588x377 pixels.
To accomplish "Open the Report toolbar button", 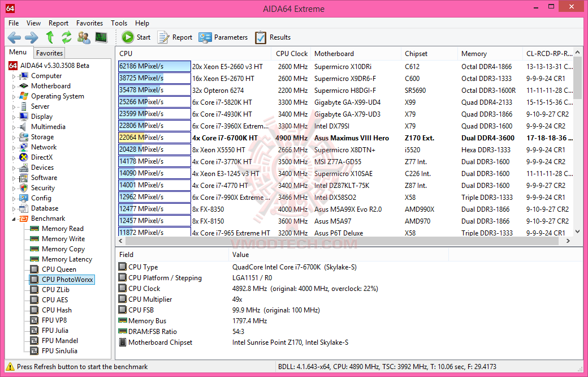I will (175, 37).
